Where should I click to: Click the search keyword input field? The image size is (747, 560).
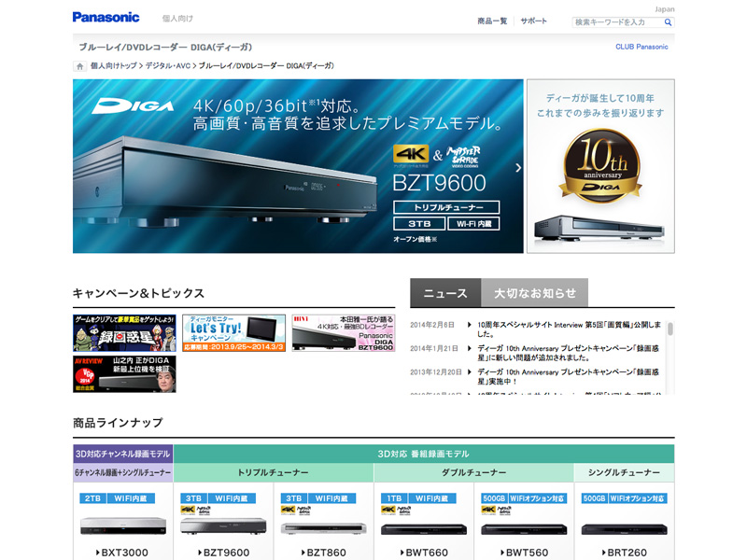[x=618, y=21]
